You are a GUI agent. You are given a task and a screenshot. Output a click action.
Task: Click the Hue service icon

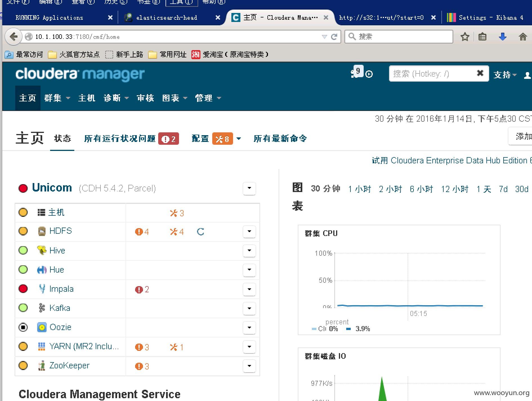pos(42,270)
